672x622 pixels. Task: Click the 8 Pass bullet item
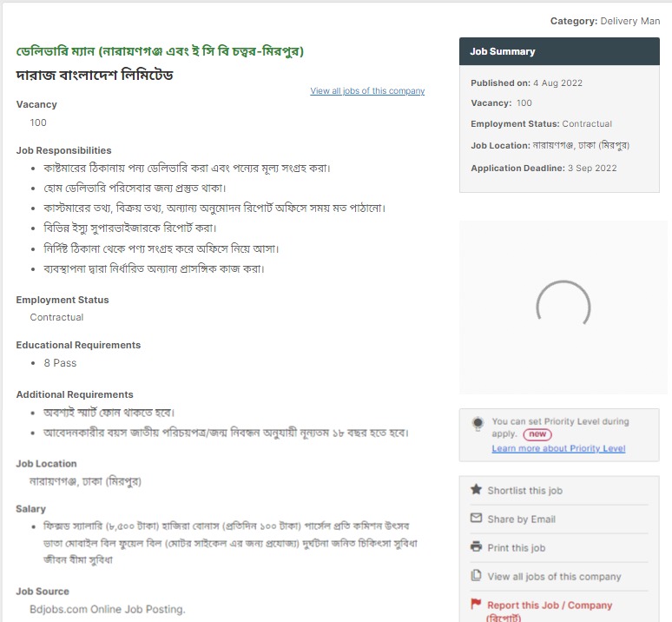click(60, 363)
